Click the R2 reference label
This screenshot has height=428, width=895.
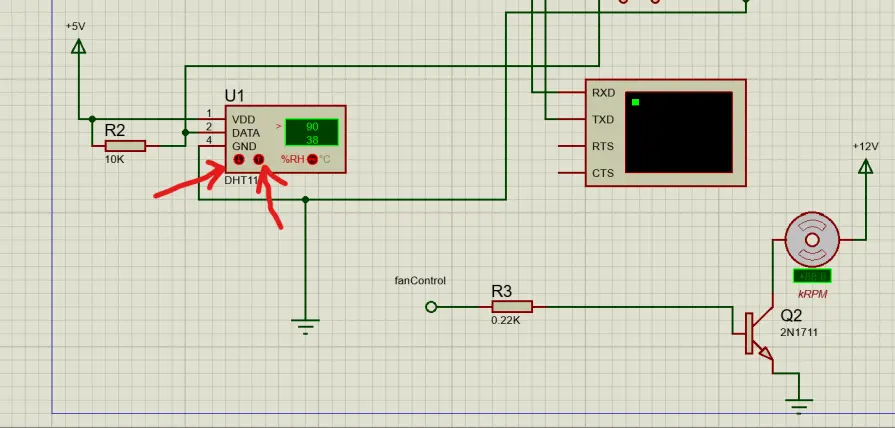(115, 131)
